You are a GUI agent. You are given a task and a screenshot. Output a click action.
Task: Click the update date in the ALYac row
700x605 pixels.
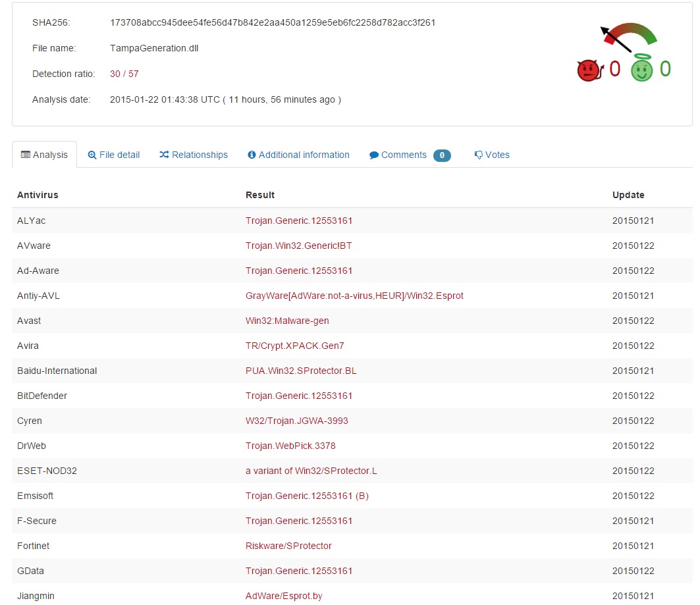(x=633, y=221)
